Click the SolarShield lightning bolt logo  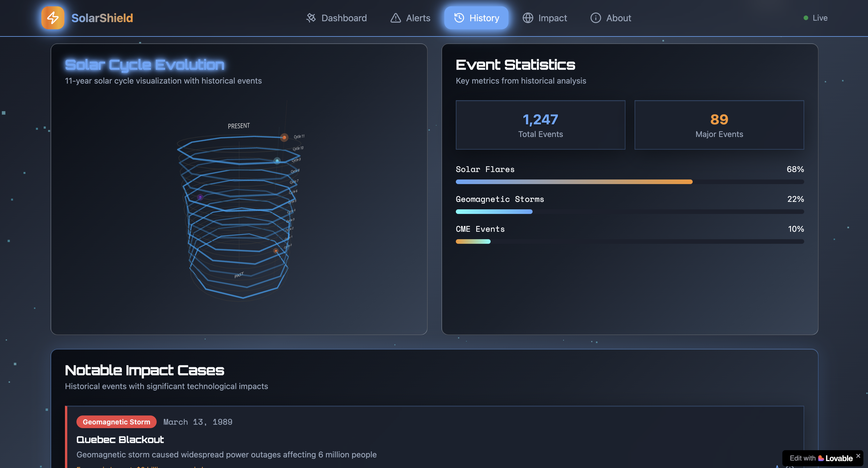pos(53,18)
